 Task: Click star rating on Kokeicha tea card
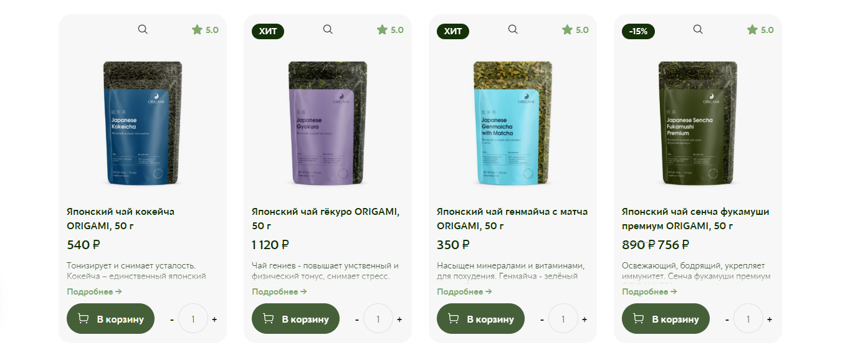(205, 30)
